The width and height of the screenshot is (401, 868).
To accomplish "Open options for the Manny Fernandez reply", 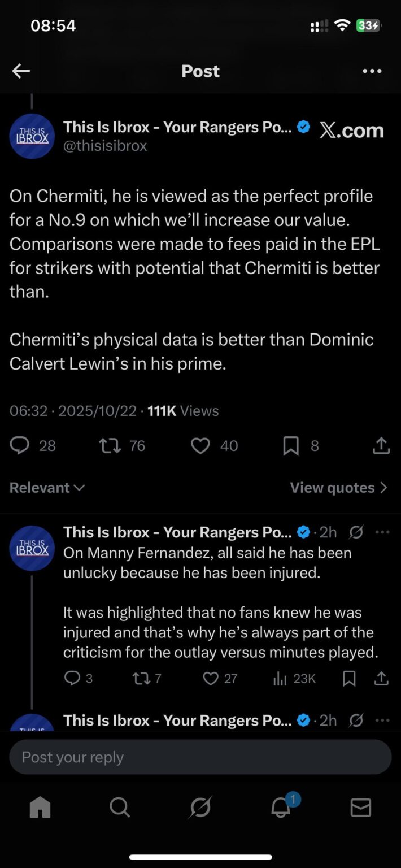I will click(x=382, y=532).
